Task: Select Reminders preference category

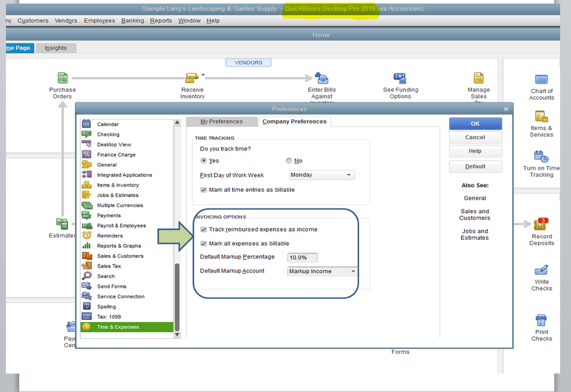Action: 126,236
